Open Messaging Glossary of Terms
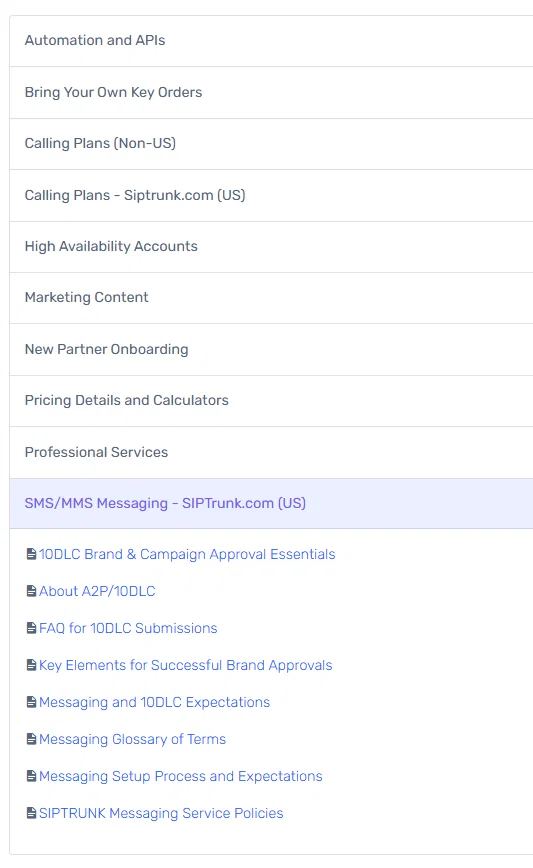 (133, 740)
